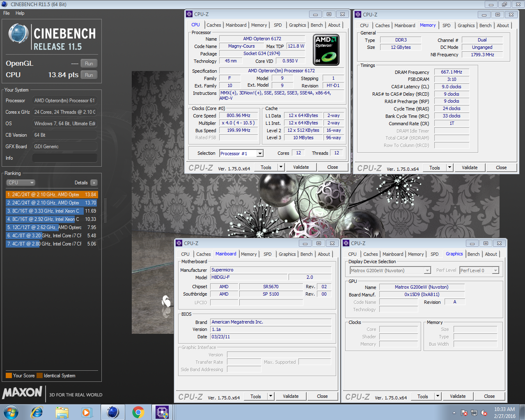This screenshot has height=420, width=525.
Task: Open Google Chrome from the taskbar
Action: 138,412
